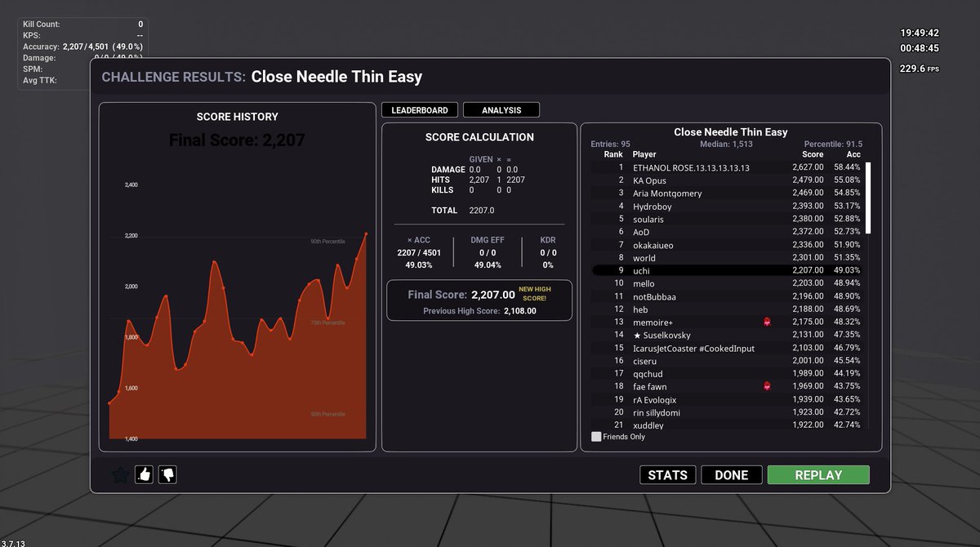Click the NEW HIGH SCORE! label
980x547 pixels.
534,294
